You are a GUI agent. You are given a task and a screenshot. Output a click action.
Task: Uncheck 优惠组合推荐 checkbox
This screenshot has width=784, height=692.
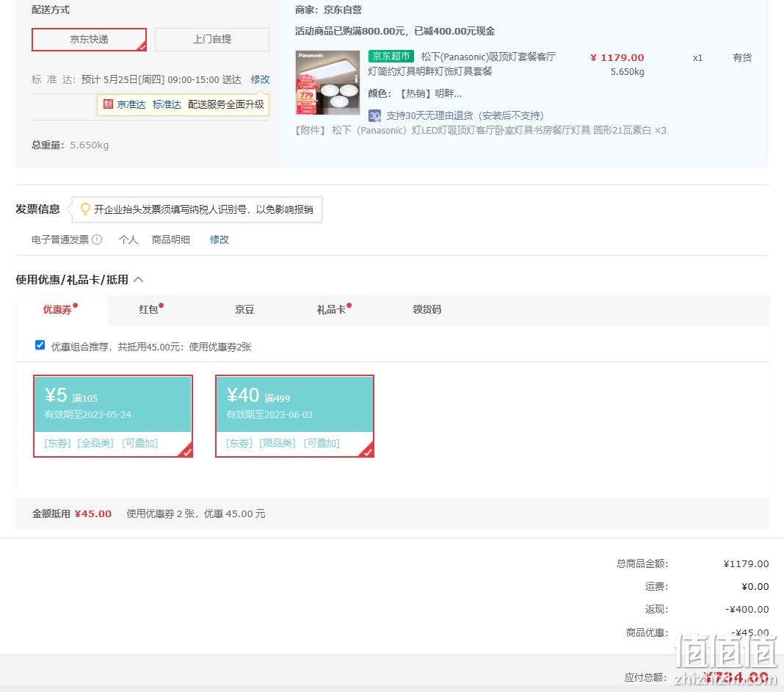[x=40, y=345]
